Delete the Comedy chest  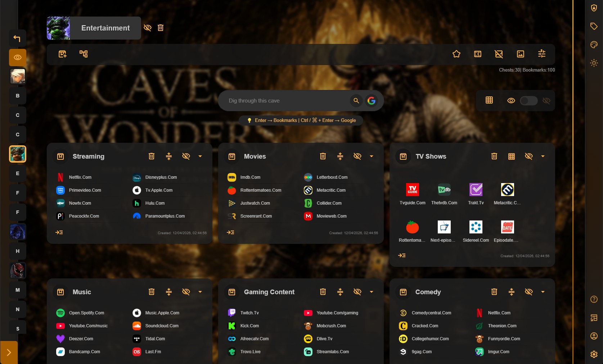(494, 292)
